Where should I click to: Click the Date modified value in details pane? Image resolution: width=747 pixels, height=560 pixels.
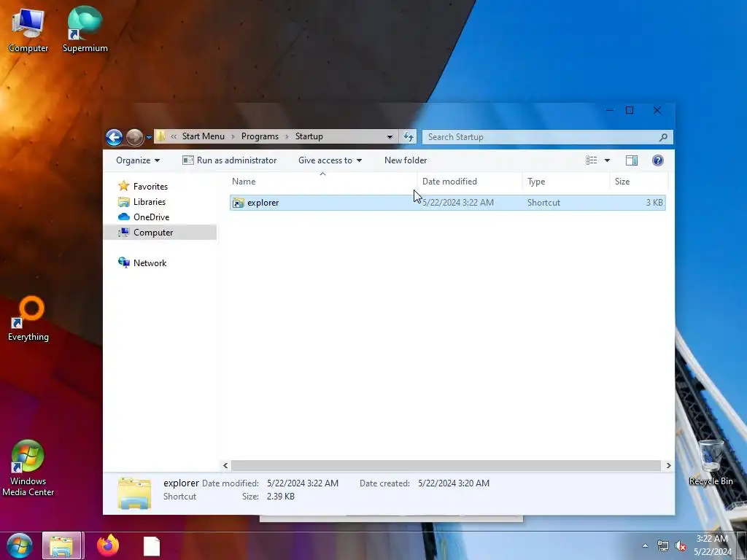click(x=303, y=483)
